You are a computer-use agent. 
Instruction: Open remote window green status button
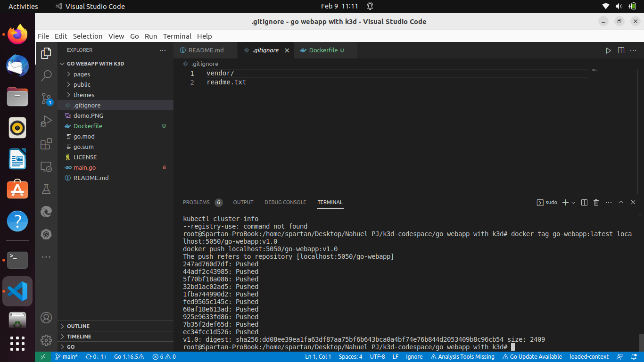coord(43,357)
